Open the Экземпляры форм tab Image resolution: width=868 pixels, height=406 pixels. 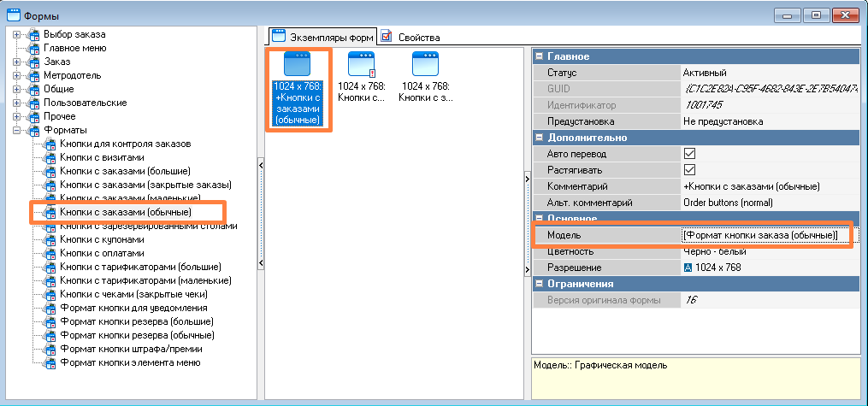[x=322, y=37]
